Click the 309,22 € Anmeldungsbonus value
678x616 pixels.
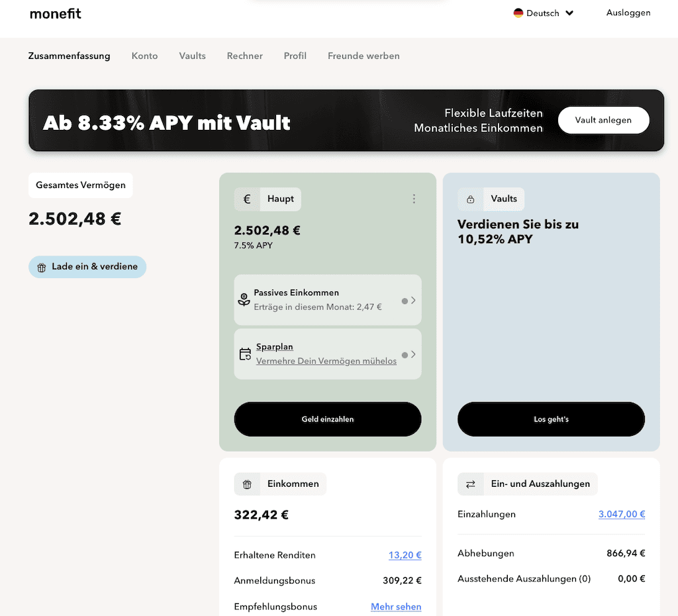tap(402, 580)
